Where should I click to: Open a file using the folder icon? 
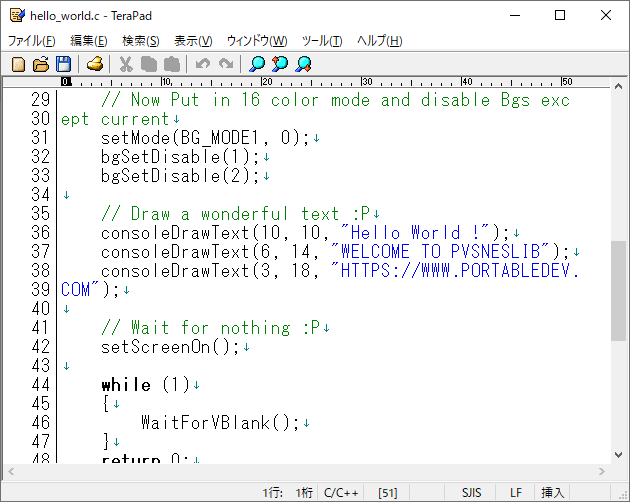[41, 64]
